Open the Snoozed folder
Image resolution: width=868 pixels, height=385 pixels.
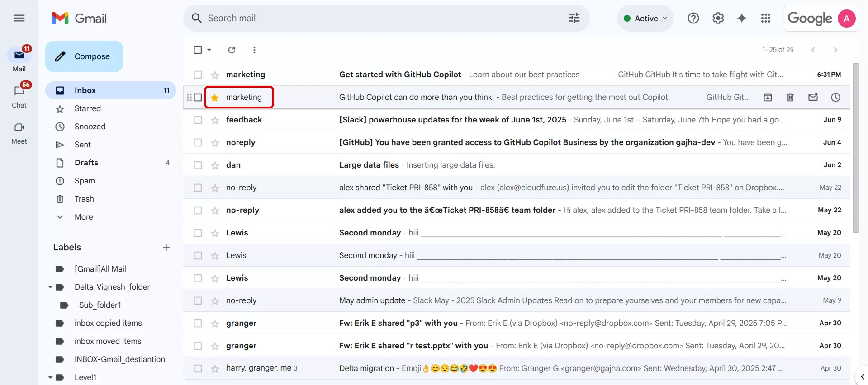(x=111, y=127)
